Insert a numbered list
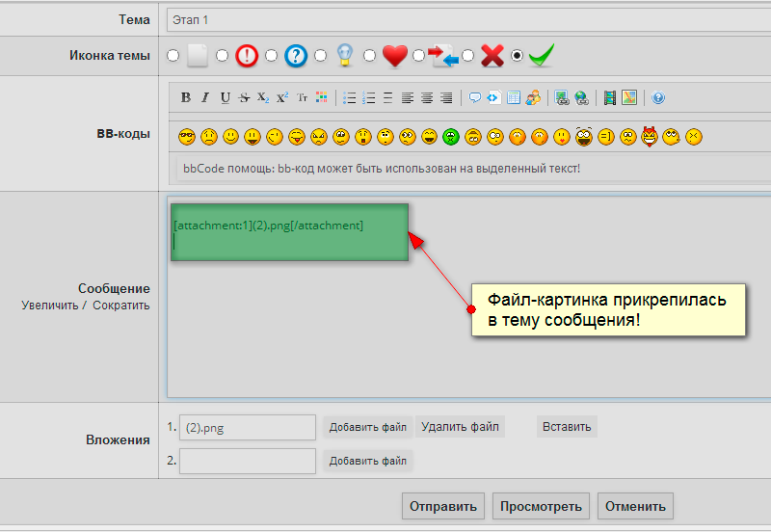The width and height of the screenshot is (771, 532). (x=368, y=97)
